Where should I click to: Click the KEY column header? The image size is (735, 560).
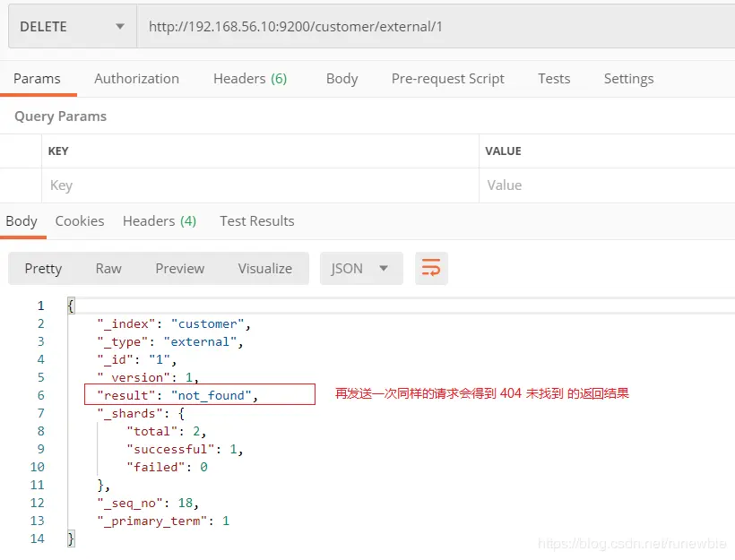pyautogui.click(x=58, y=151)
